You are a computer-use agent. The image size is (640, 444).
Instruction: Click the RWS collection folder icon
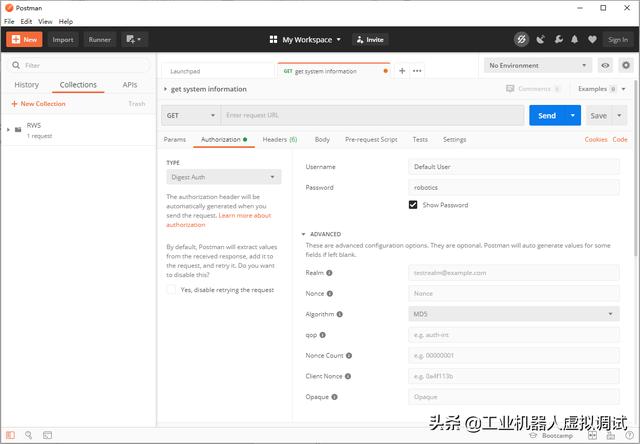[x=18, y=130]
